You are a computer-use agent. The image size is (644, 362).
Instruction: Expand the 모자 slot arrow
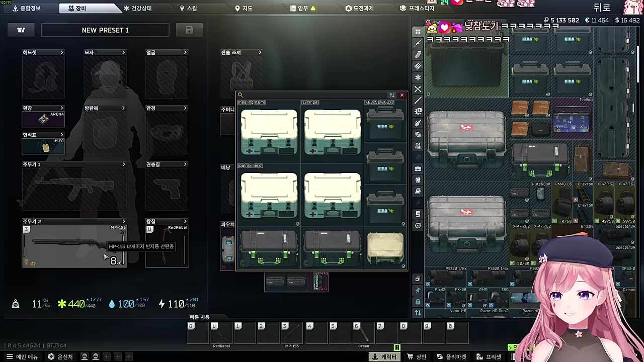(x=123, y=52)
